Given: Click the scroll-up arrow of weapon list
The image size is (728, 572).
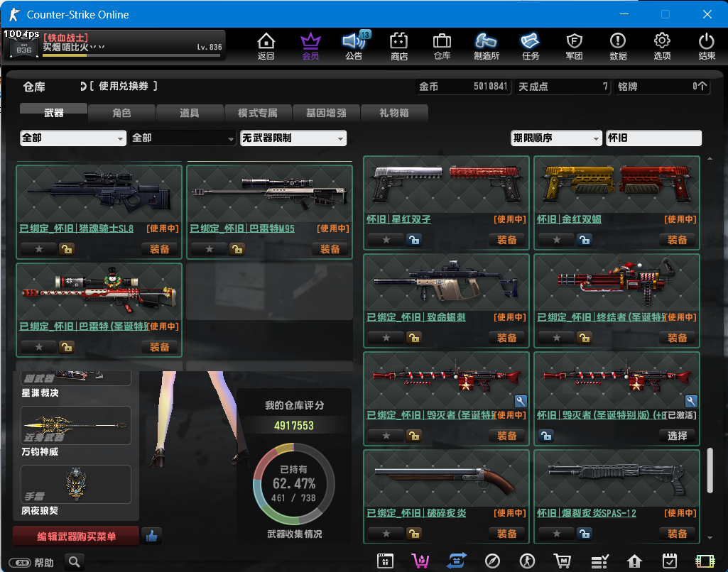Looking at the screenshot, I should click(710, 159).
